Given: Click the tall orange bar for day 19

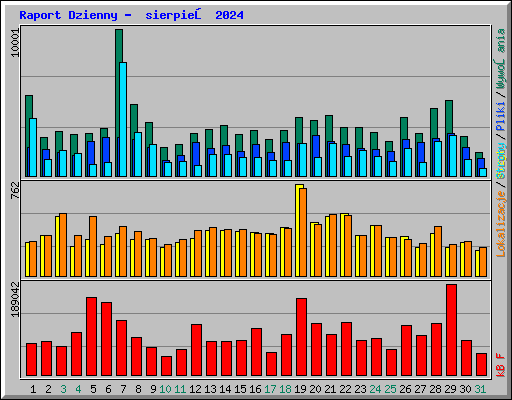Looking at the screenshot, I should (x=303, y=232).
